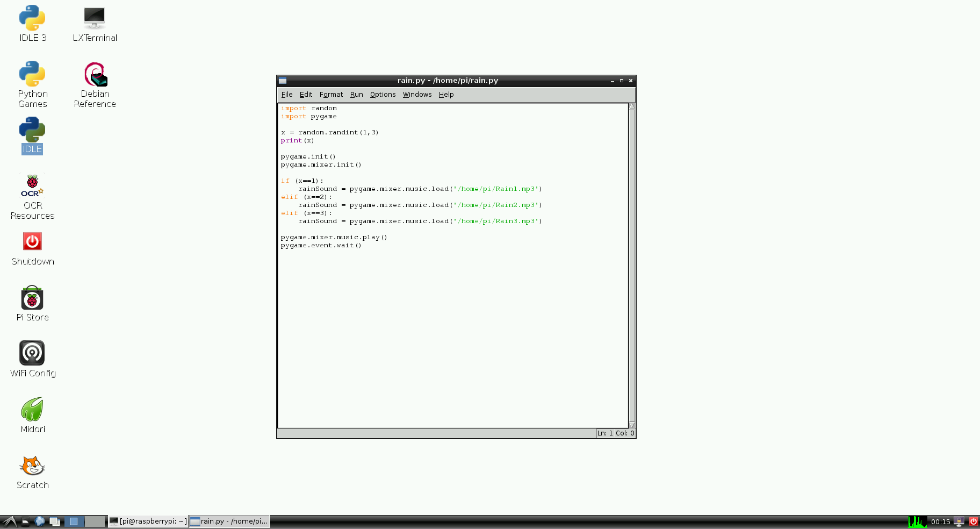Click the CPU usage monitor graph
Screen dimensions: 980x529
(917, 521)
